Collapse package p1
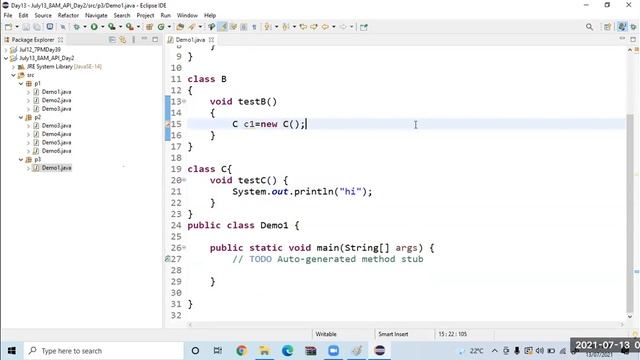Image resolution: width=640 pixels, height=360 pixels. tap(21, 84)
